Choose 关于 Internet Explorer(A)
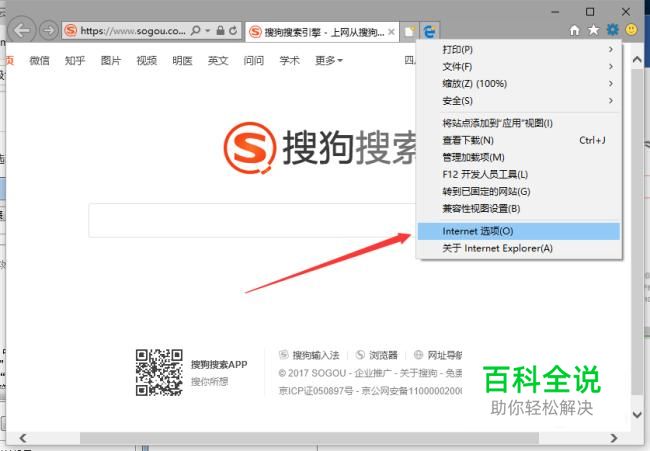Image resolution: width=650 pixels, height=451 pixels. point(519,248)
